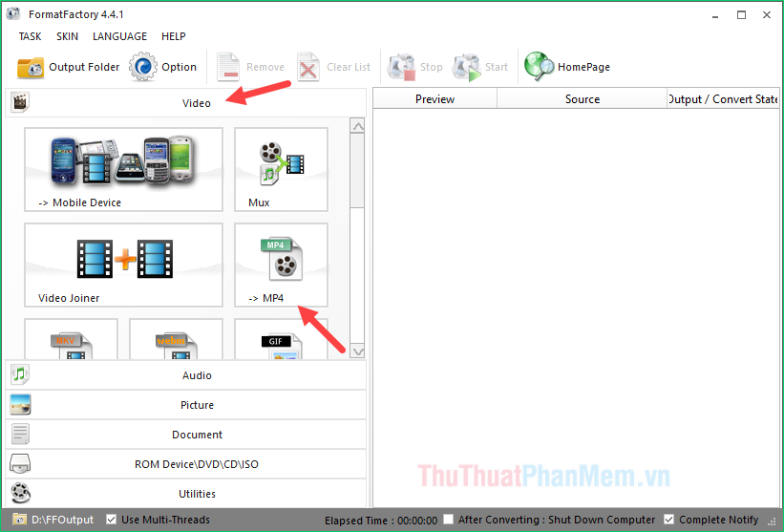Click the video list scrollbar thumb
The image size is (784, 532).
click(357, 171)
